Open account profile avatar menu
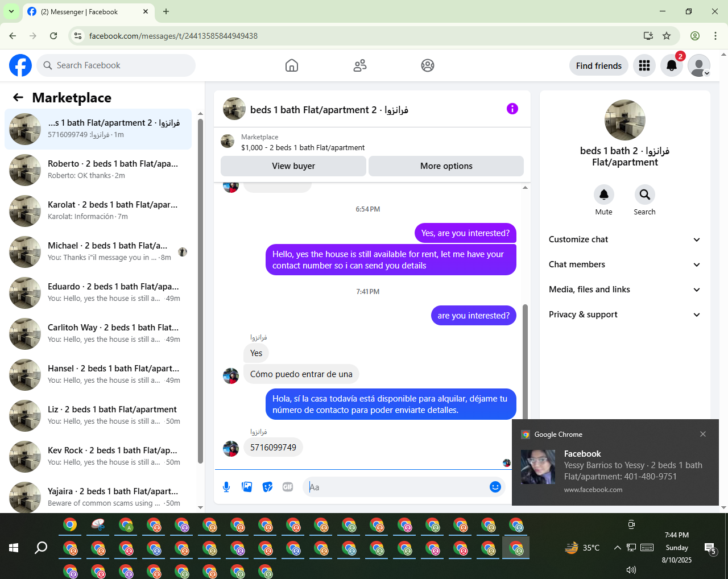The image size is (728, 579). tap(699, 65)
